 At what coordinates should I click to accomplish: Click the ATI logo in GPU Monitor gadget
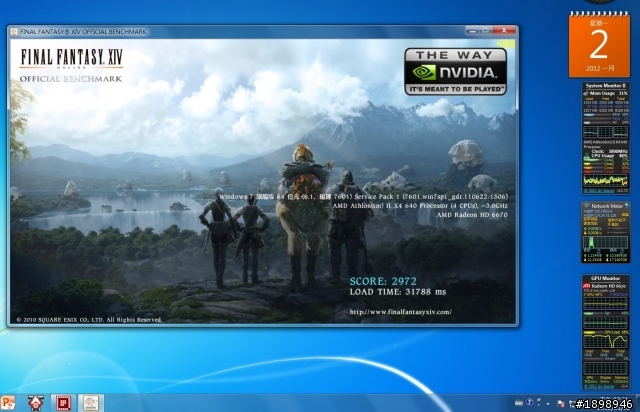587,286
